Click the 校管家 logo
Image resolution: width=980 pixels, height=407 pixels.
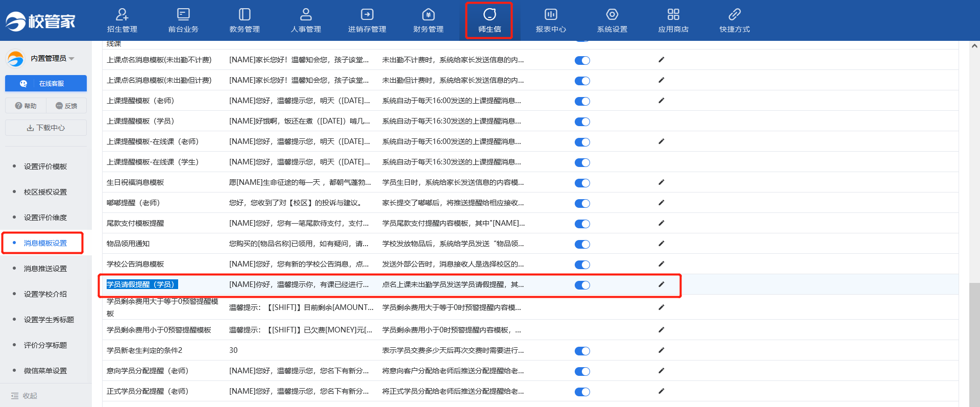point(41,21)
